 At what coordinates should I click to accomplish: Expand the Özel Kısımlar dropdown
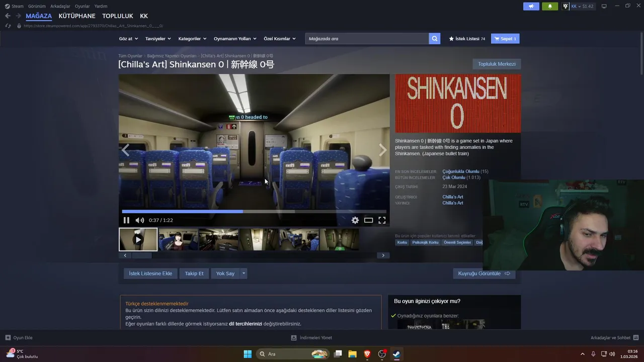(280, 39)
